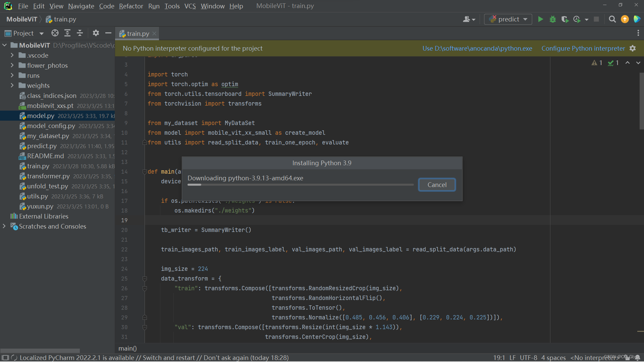This screenshot has height=362, width=644.
Task: Open editor tab options menu
Action: pos(638,33)
